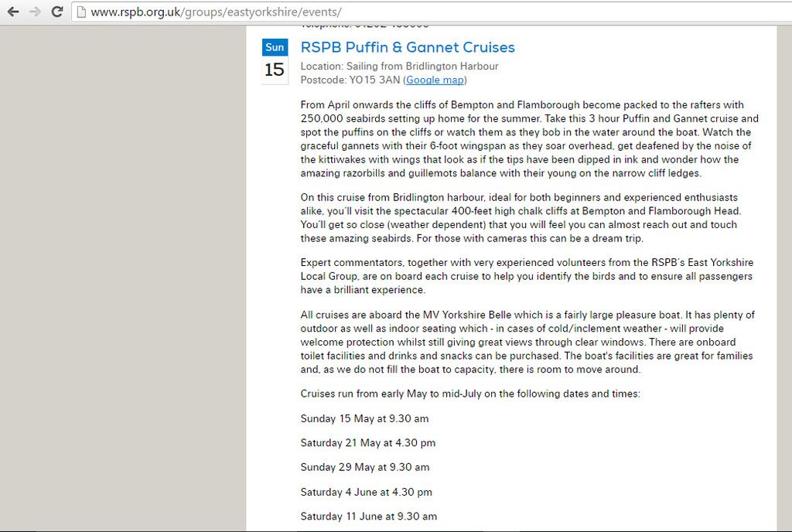Click the Sun 15 date badge
Screen dimensions: 792x532
tap(275, 61)
